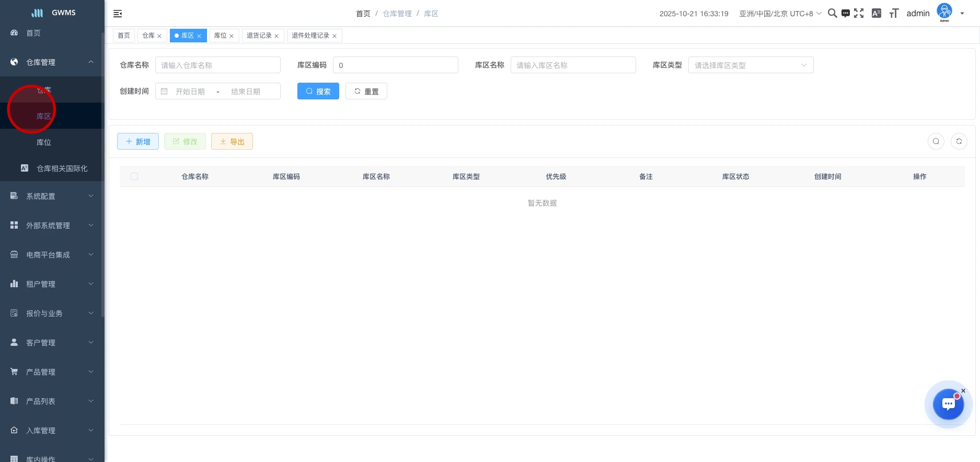
Task: Click the font size icon
Action: point(894,14)
